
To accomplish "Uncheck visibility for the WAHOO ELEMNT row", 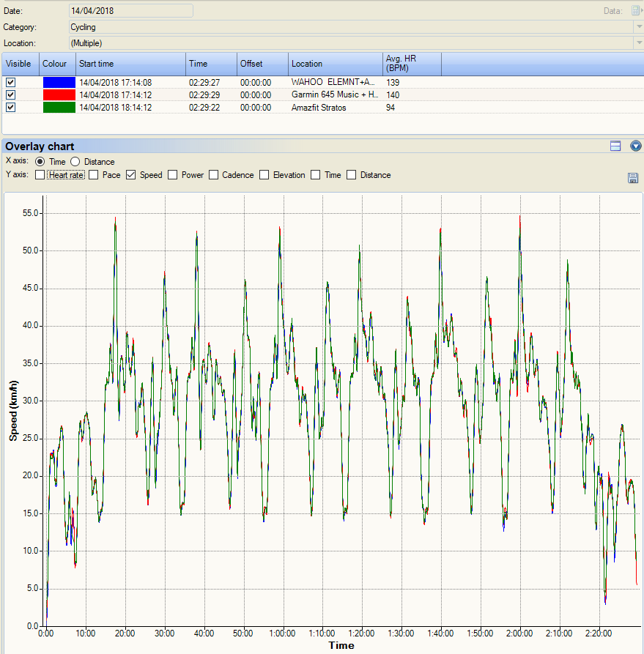I will point(10,83).
